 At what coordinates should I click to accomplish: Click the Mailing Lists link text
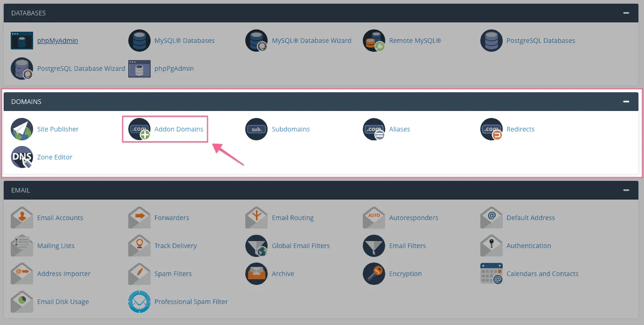56,246
